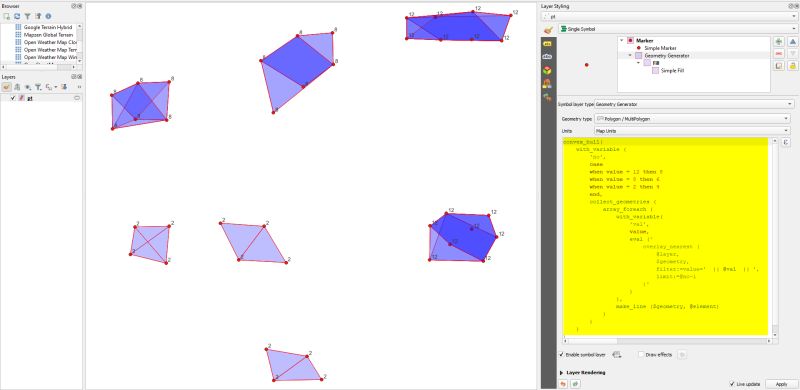Screen dimensions: 800x390
Task: Collapse the Geometry Generator tree node
Action: [630, 55]
